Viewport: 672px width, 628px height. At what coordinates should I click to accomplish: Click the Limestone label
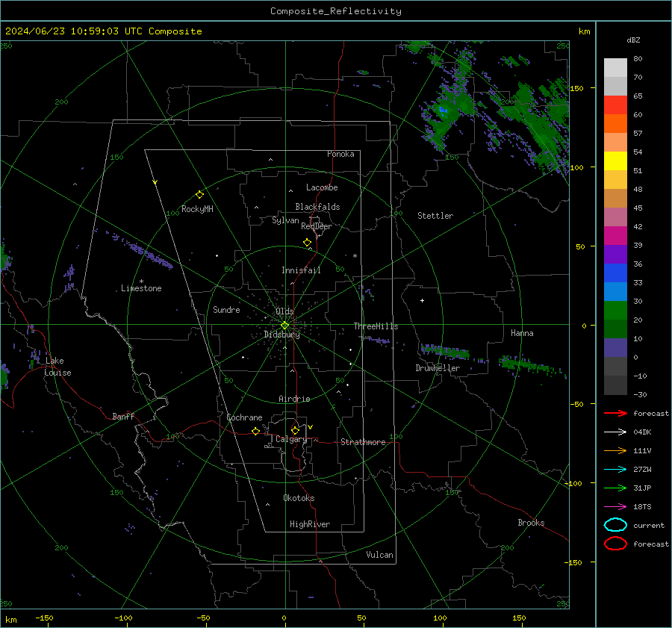[141, 288]
